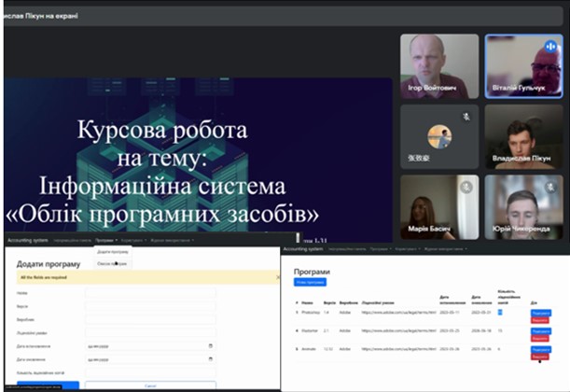Click the 'Photoshop' name cell
570x392 pixels.
[x=311, y=313]
